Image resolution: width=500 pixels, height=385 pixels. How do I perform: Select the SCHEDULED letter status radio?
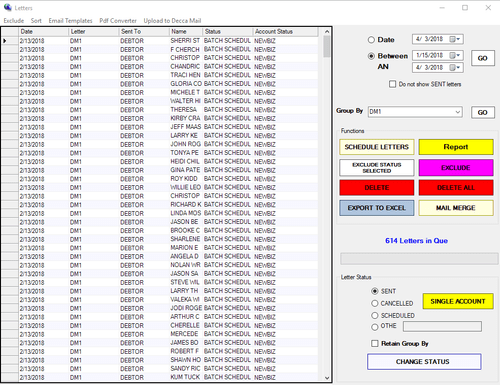click(375, 315)
